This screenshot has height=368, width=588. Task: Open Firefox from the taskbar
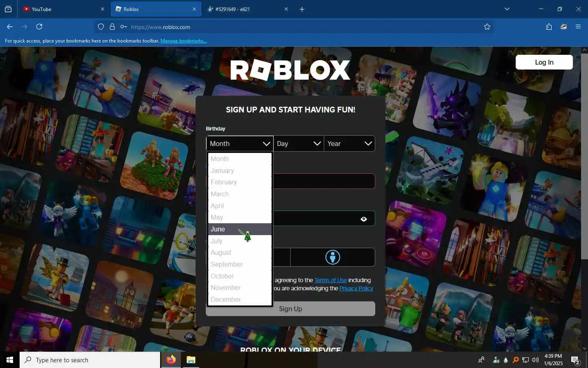coord(171,360)
